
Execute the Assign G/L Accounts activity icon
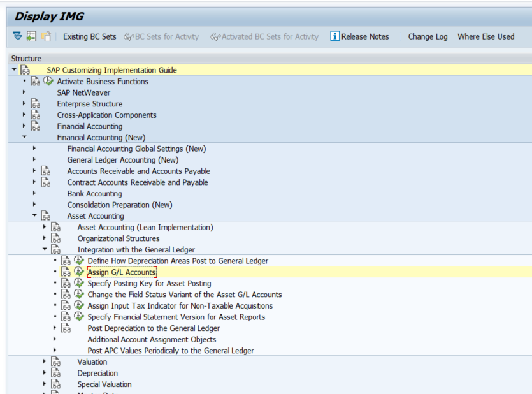tap(79, 272)
